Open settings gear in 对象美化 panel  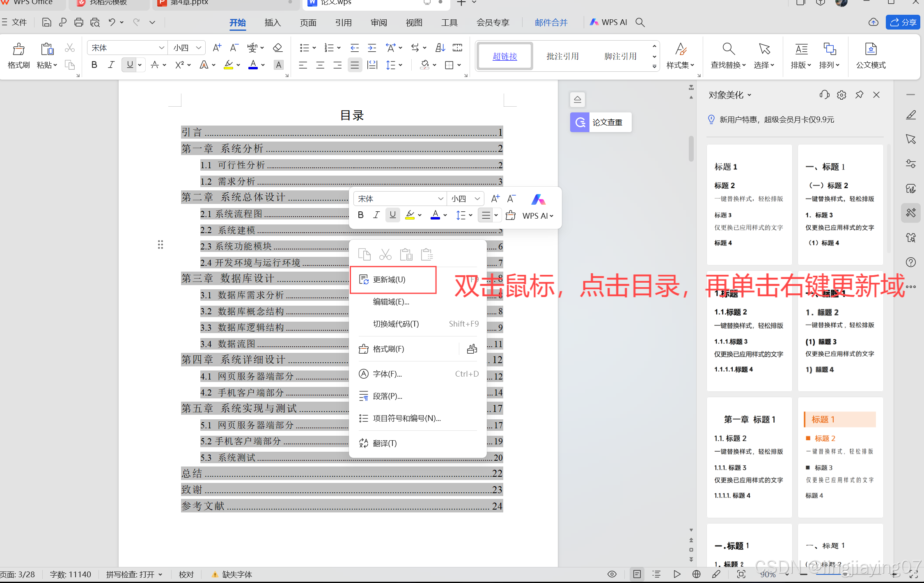[841, 95]
